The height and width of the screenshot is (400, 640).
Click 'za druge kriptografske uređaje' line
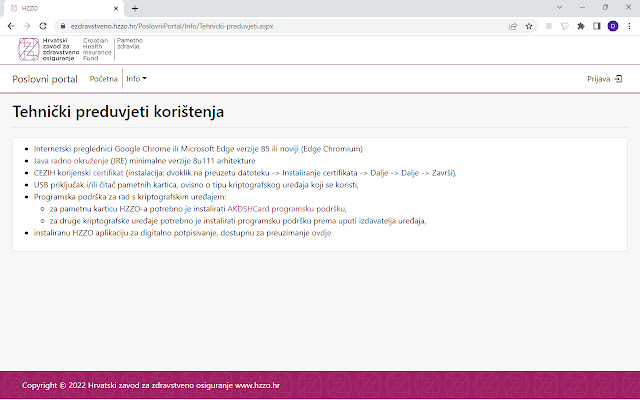coord(238,221)
